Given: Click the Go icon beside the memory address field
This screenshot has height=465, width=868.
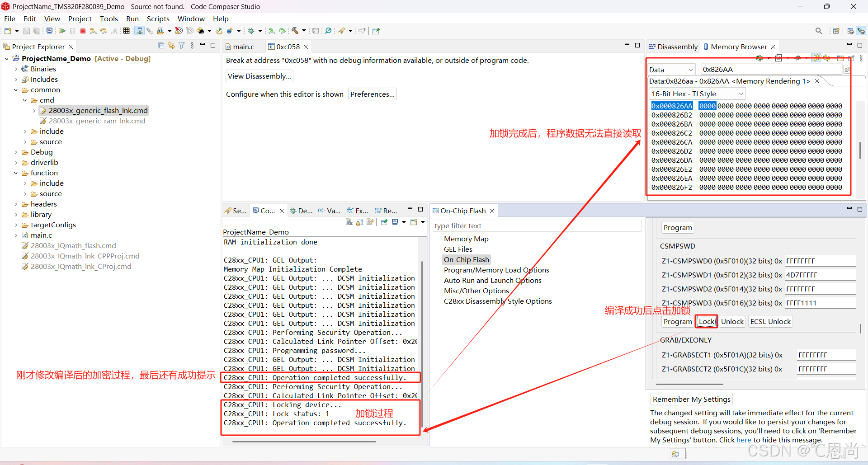Looking at the screenshot, I should coord(847,69).
